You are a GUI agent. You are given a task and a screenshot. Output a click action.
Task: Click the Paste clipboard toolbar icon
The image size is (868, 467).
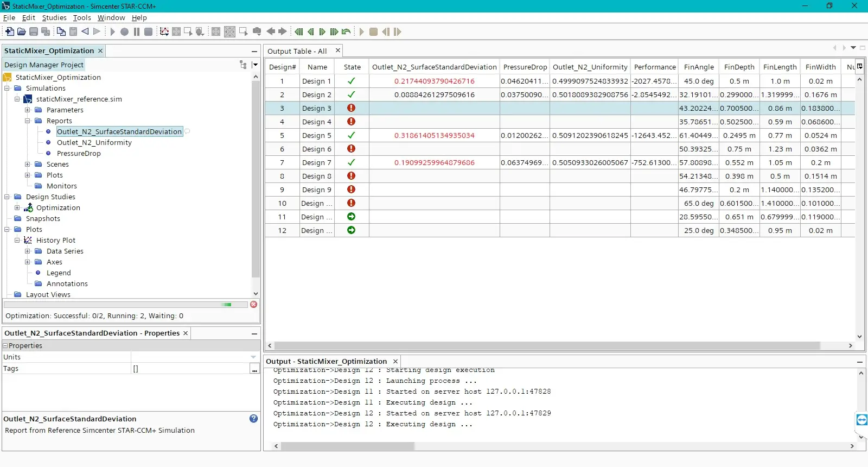(73, 31)
